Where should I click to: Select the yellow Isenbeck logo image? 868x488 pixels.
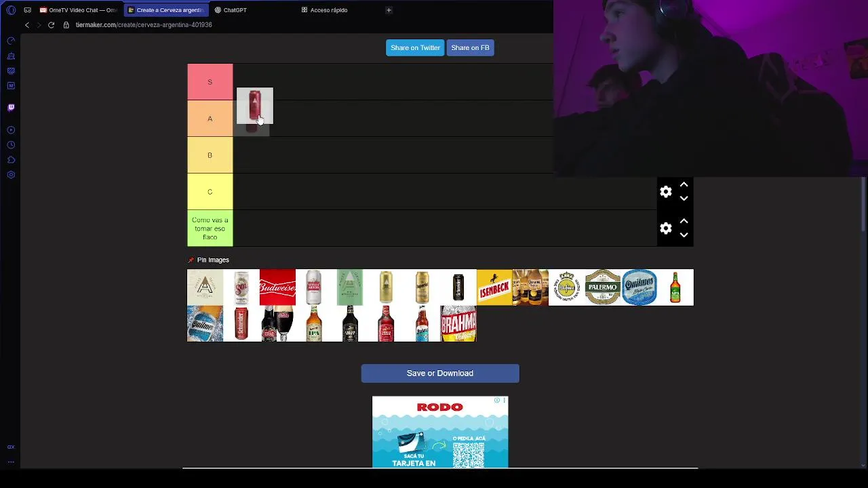(494, 287)
